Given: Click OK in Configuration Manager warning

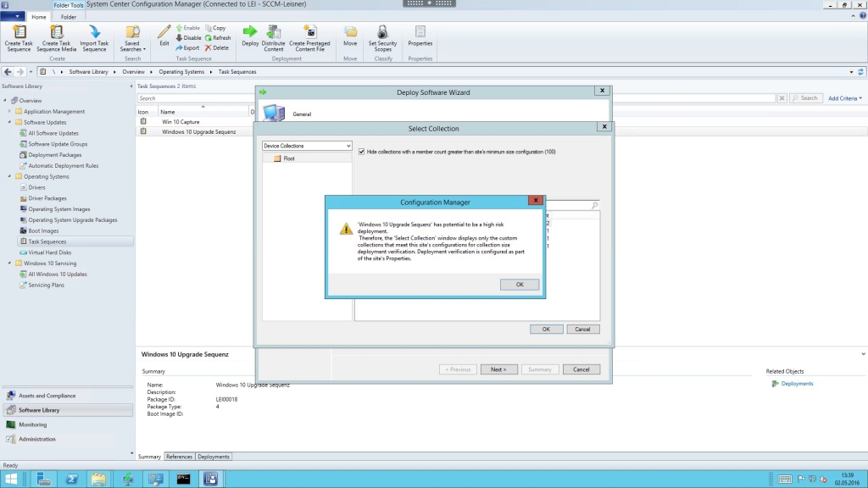Looking at the screenshot, I should pos(520,285).
